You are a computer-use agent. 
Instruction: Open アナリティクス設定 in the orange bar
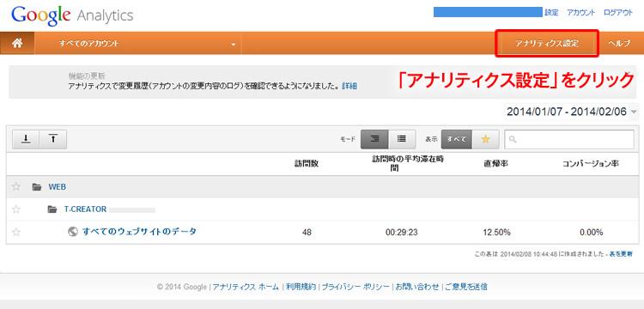tap(547, 44)
